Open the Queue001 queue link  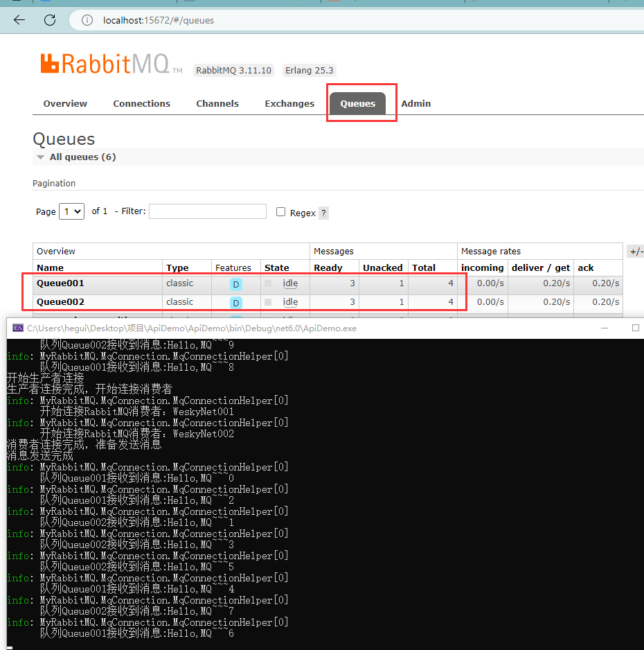click(x=60, y=283)
